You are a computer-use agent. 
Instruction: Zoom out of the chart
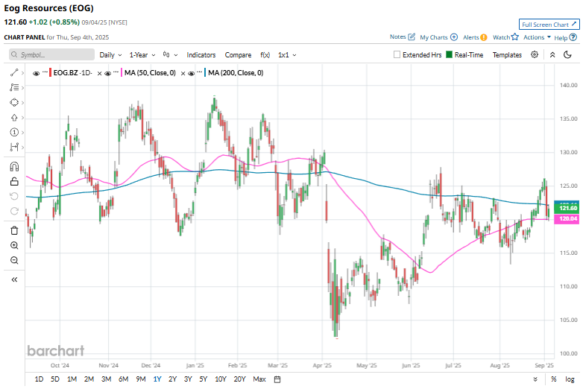(14, 260)
